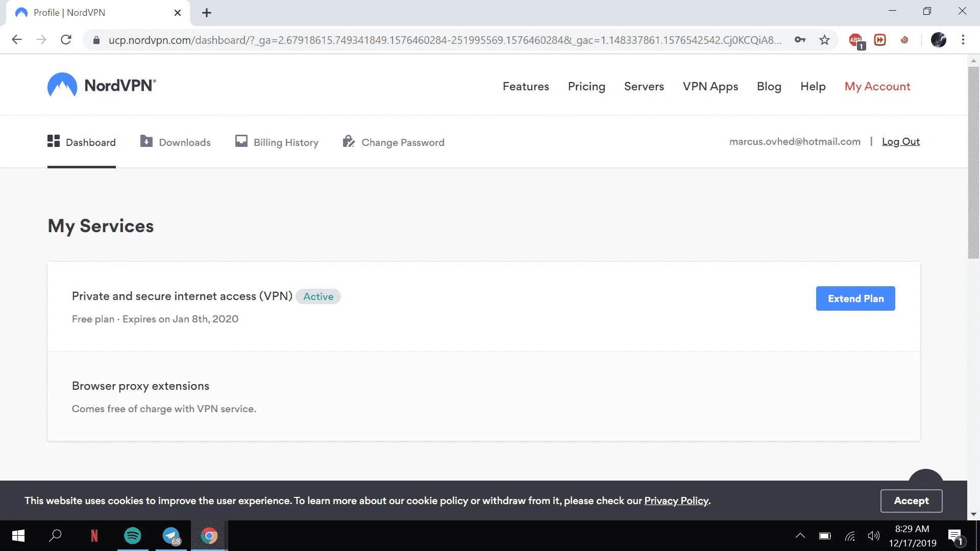Open the Chrome profile avatar
The height and width of the screenshot is (551, 980).
tap(938, 40)
